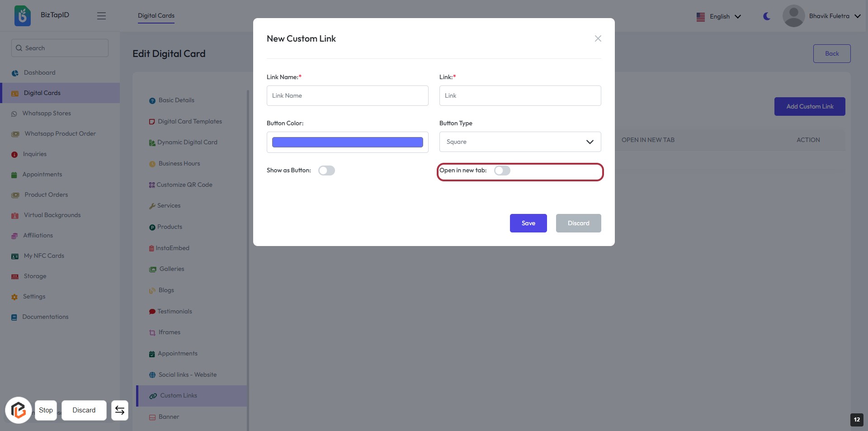Click the Custom Links chain icon
The height and width of the screenshot is (431, 868).
point(153,396)
